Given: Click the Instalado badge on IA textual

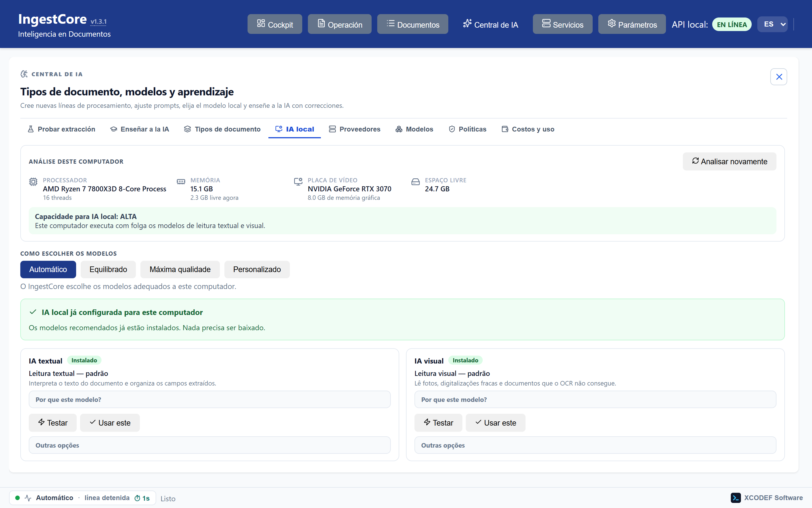Looking at the screenshot, I should [84, 360].
